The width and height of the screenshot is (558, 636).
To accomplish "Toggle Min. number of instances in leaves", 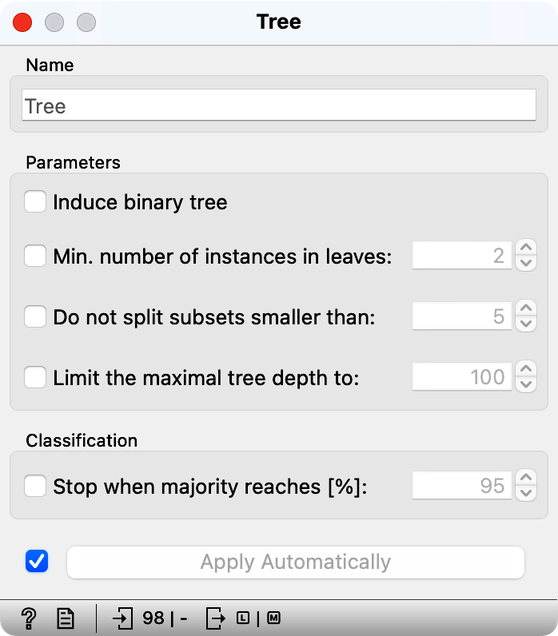I will coord(35,256).
